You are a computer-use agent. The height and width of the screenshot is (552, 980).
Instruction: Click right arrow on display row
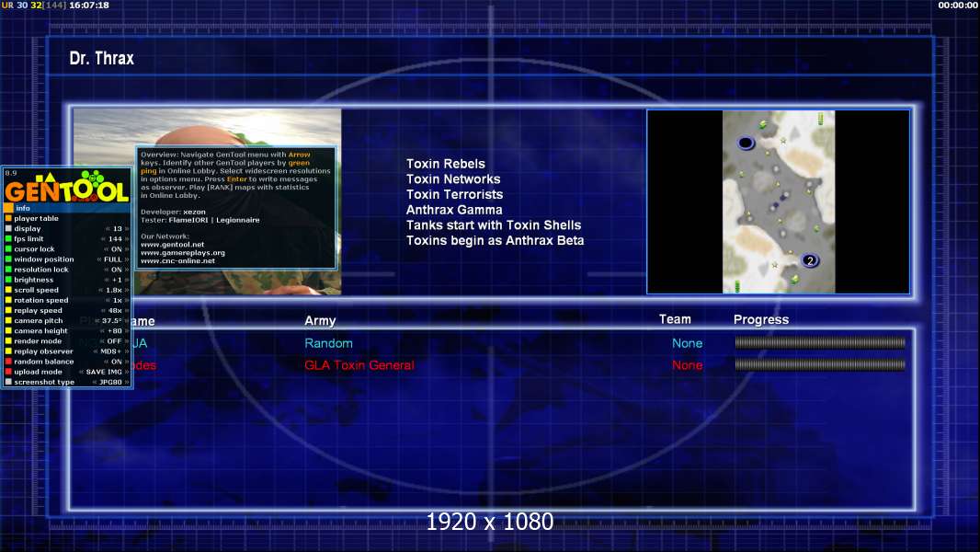pyautogui.click(x=127, y=229)
